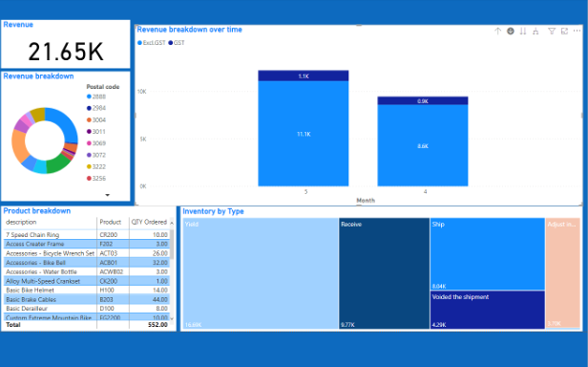Sort by the QTY Ordered column header
The width and height of the screenshot is (588, 367).
tap(149, 222)
